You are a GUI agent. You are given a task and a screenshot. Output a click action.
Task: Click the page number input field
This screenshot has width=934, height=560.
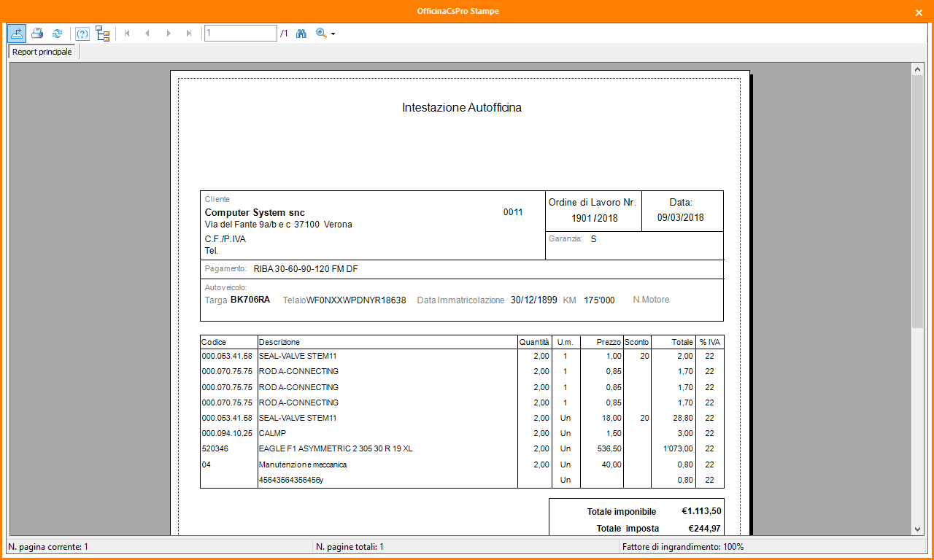(x=241, y=34)
